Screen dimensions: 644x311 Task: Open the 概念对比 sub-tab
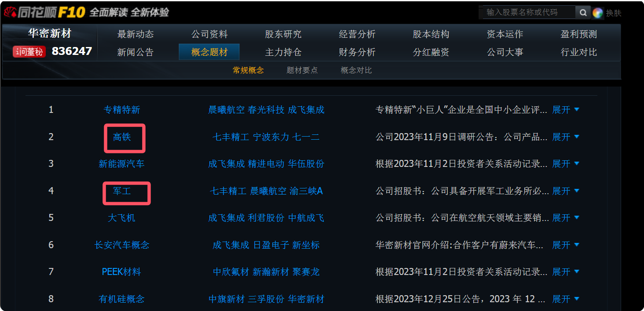click(x=356, y=70)
